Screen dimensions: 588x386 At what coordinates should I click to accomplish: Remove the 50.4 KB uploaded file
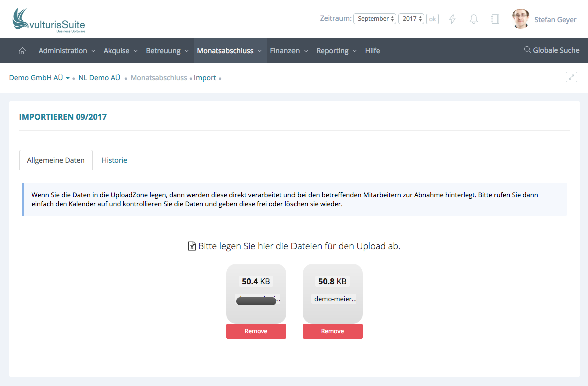point(256,331)
